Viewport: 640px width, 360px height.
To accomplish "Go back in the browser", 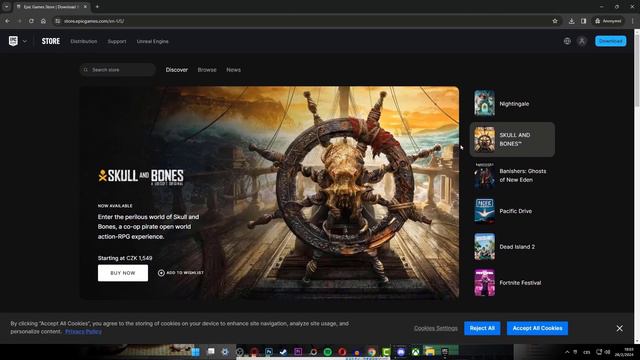I will (x=7, y=21).
